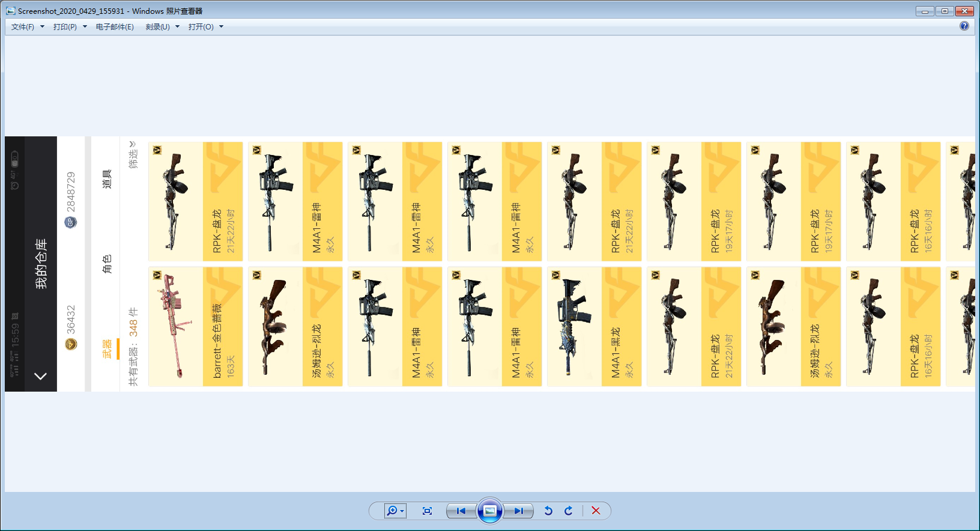The width and height of the screenshot is (980, 531).
Task: Maximize the Photo Viewer window
Action: coord(945,11)
